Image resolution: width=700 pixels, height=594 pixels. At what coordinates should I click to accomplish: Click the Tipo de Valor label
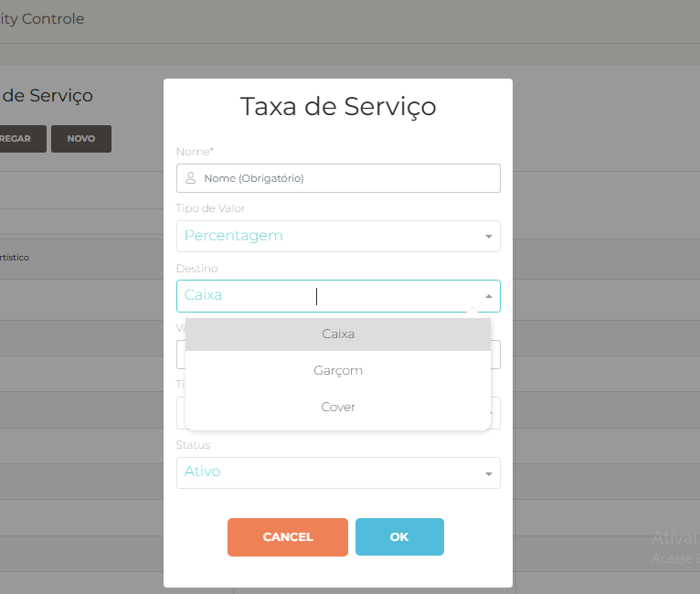point(210,208)
